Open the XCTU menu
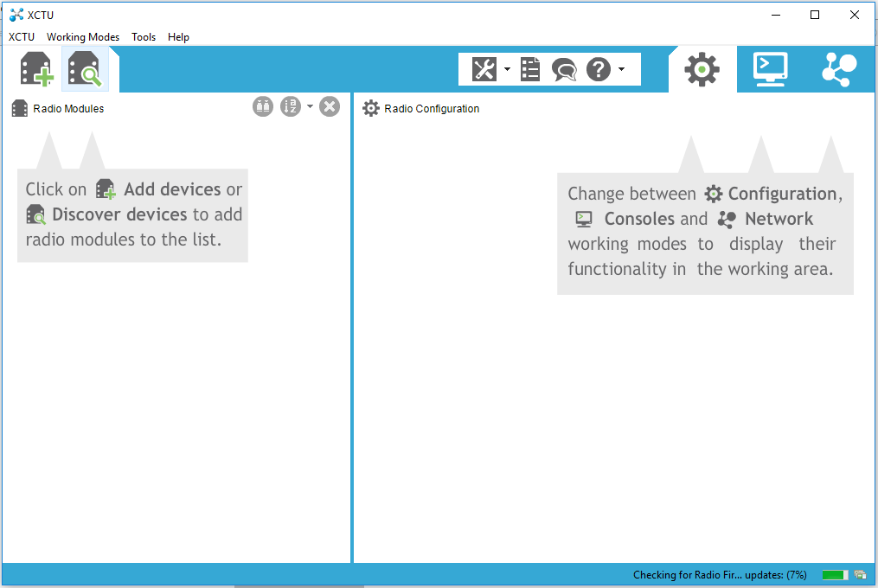The width and height of the screenshot is (878, 588). pyautogui.click(x=22, y=37)
